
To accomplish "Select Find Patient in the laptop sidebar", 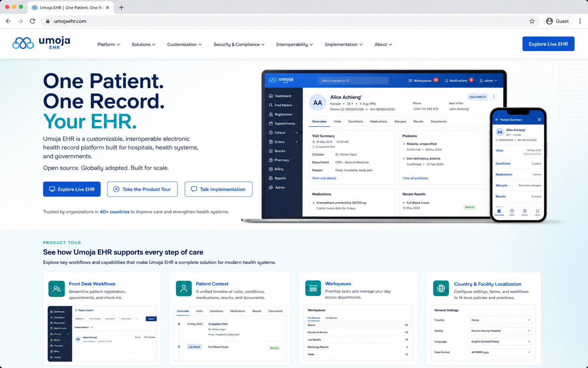I will tap(280, 105).
